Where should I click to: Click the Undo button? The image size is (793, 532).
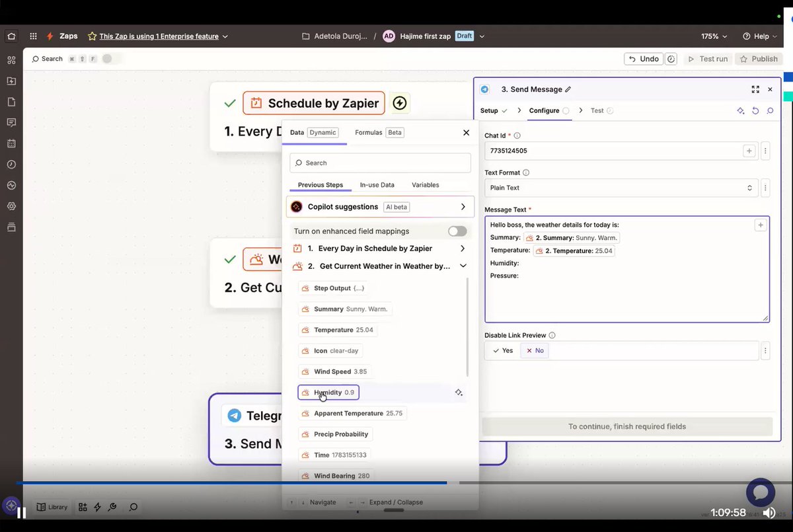pos(644,59)
